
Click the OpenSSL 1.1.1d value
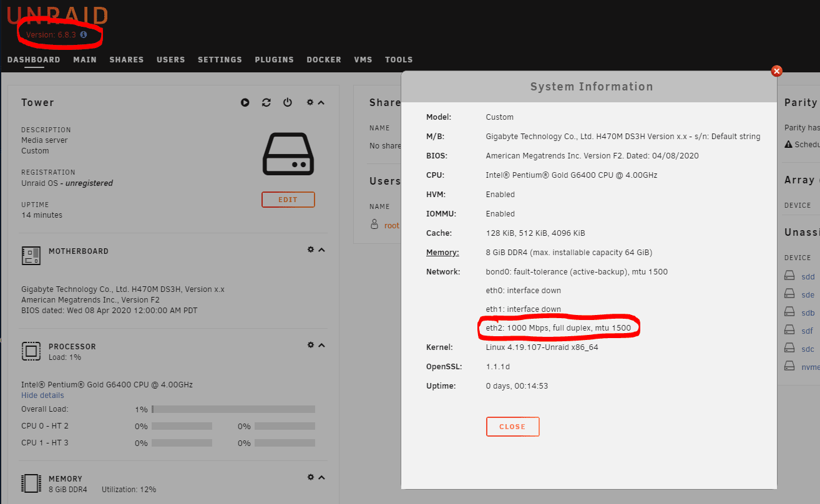(497, 367)
